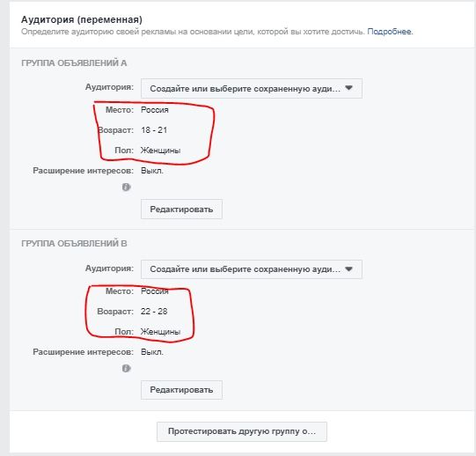This screenshot has width=476, height=456.
Task: Click the dropdown arrow in Group A audience selector
Action: click(348, 88)
